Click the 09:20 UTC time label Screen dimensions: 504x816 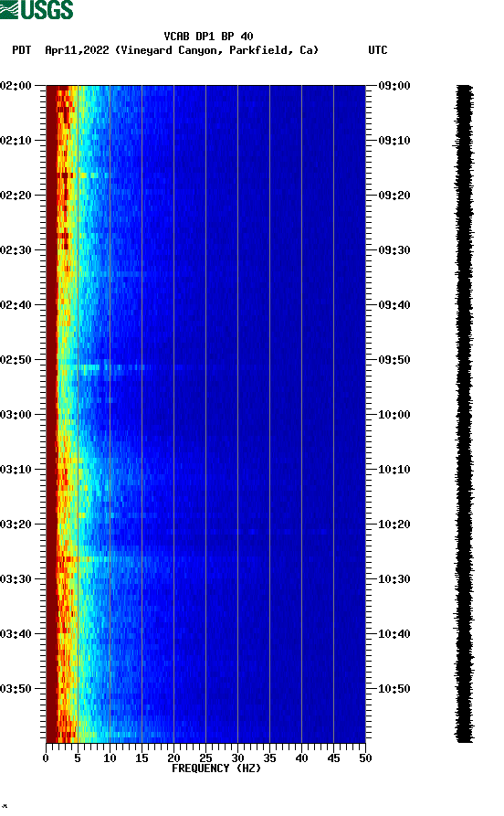[394, 196]
